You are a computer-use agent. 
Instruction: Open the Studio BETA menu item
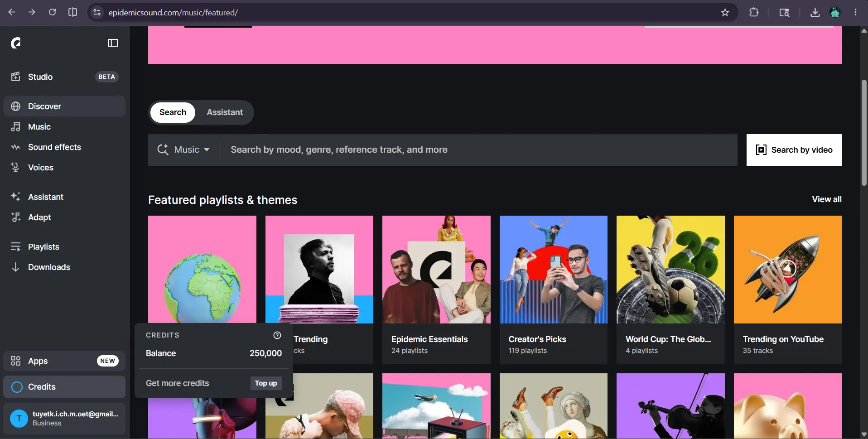pyautogui.click(x=64, y=77)
